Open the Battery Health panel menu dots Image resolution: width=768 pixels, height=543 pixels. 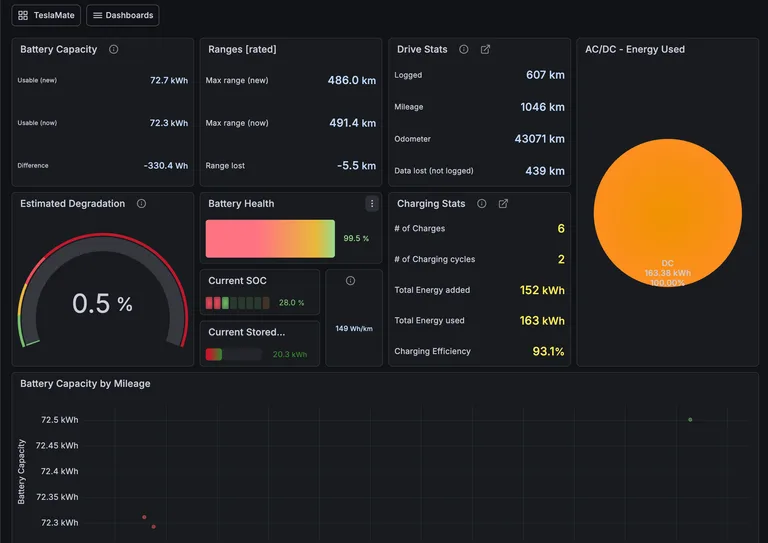tap(372, 204)
